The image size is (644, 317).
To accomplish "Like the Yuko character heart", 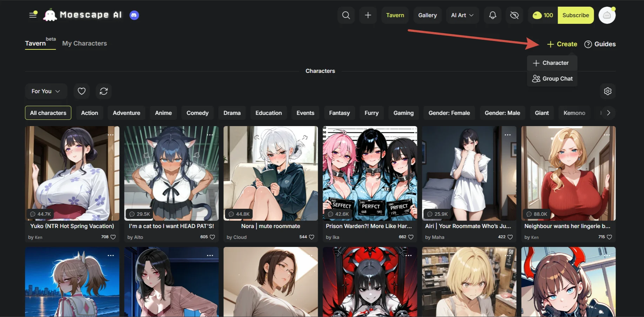I will pyautogui.click(x=113, y=237).
